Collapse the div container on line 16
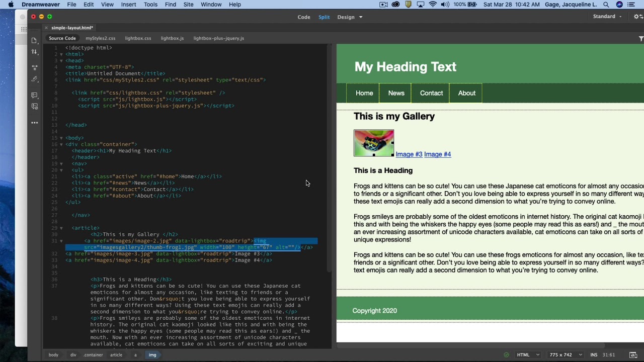This screenshot has width=644, height=362. (61, 144)
